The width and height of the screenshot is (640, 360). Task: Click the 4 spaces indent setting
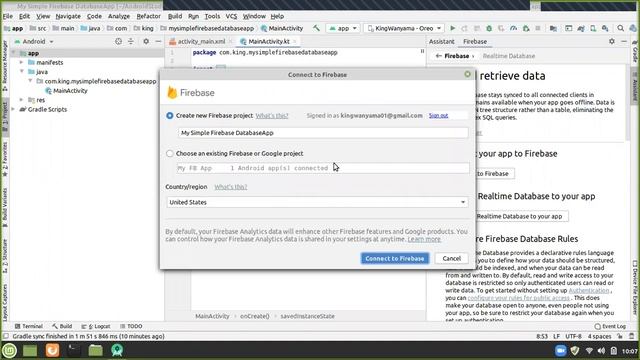[x=599, y=336]
